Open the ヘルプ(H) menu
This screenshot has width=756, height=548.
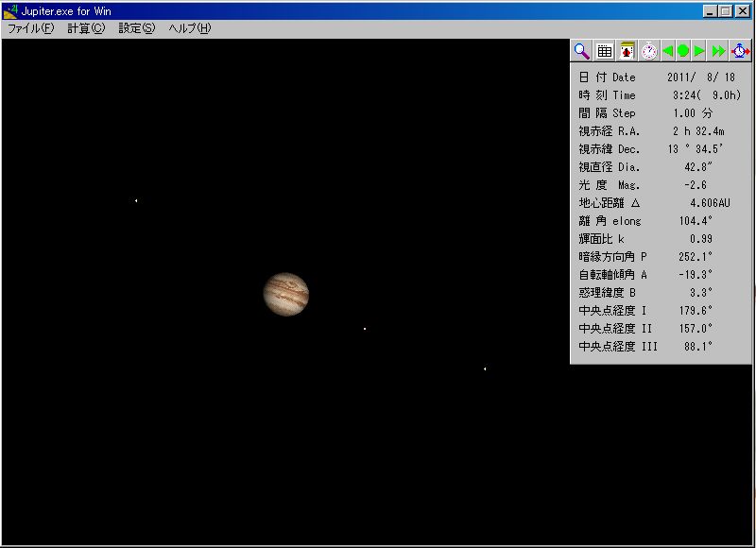click(190, 28)
